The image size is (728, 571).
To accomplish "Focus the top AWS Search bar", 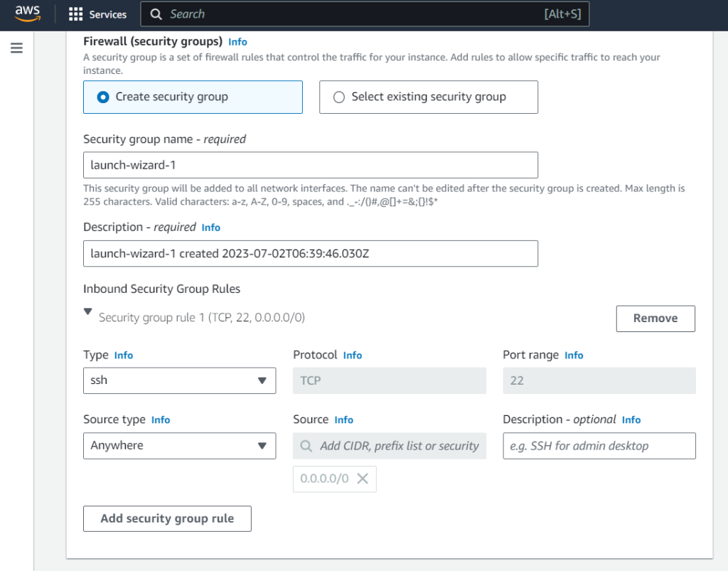I will 355,14.
